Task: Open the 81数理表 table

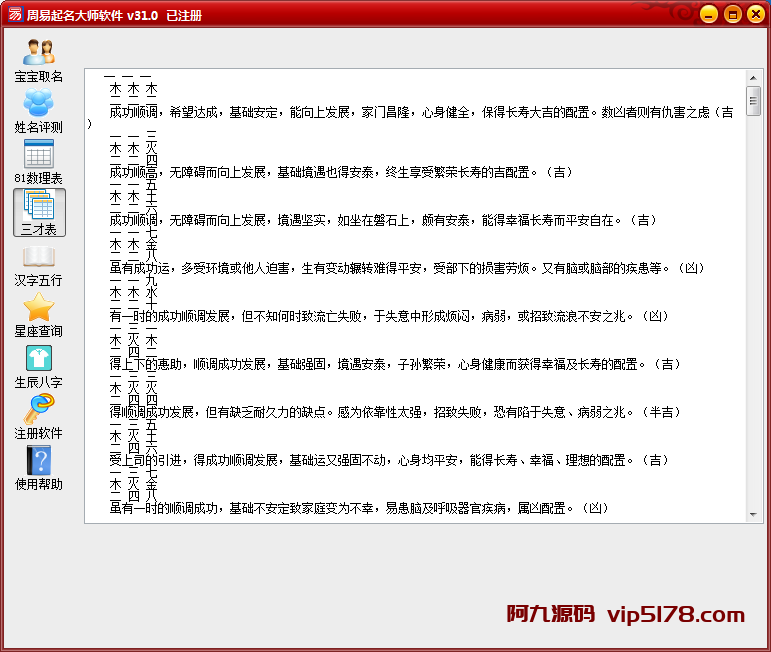Action: coord(38,162)
